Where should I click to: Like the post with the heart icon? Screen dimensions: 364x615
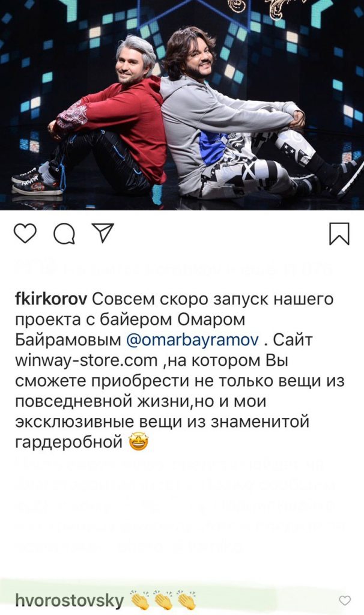pos(25,234)
